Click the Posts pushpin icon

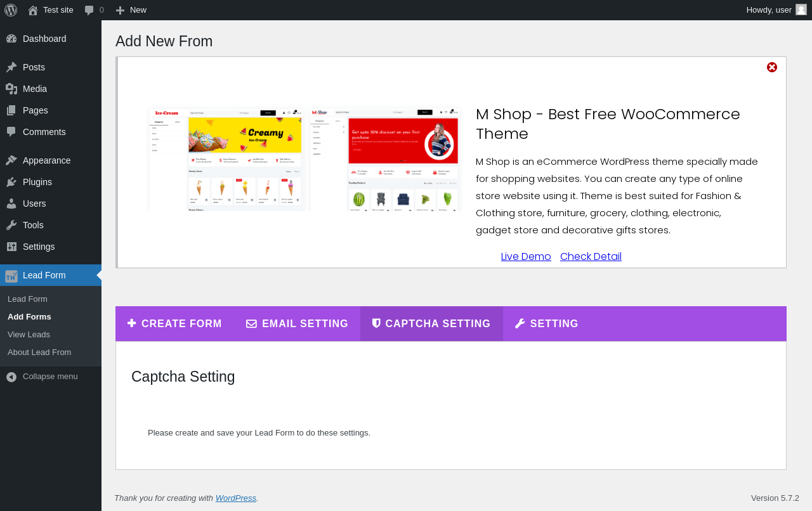[x=11, y=67]
